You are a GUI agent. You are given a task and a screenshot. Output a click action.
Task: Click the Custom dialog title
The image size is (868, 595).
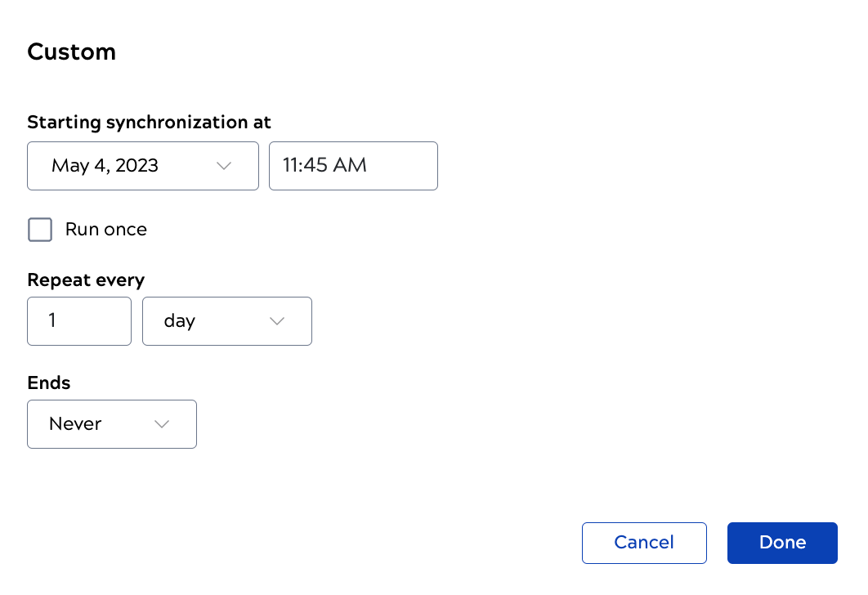[71, 51]
